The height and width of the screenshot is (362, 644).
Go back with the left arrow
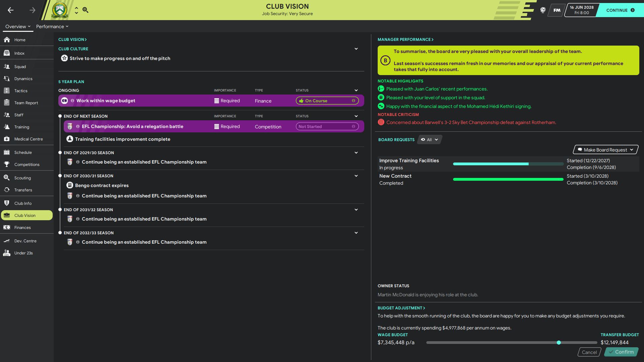coord(11,10)
